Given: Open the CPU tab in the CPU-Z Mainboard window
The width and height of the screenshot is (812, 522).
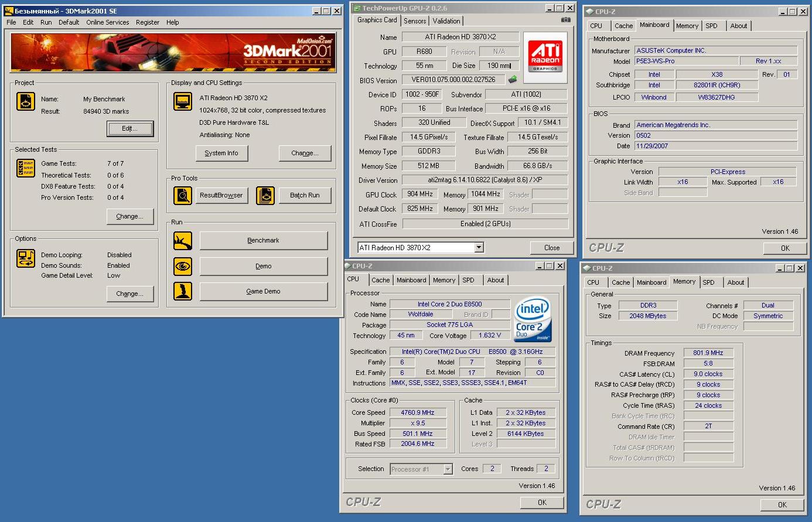Looking at the screenshot, I should [x=596, y=26].
